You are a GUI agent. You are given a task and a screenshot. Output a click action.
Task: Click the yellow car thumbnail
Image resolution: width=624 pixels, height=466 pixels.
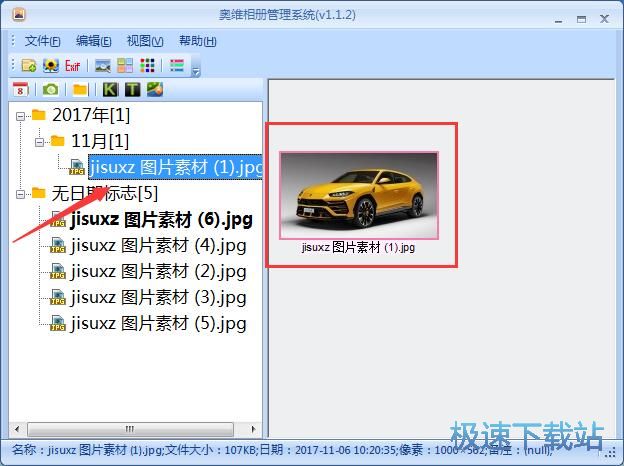point(358,195)
